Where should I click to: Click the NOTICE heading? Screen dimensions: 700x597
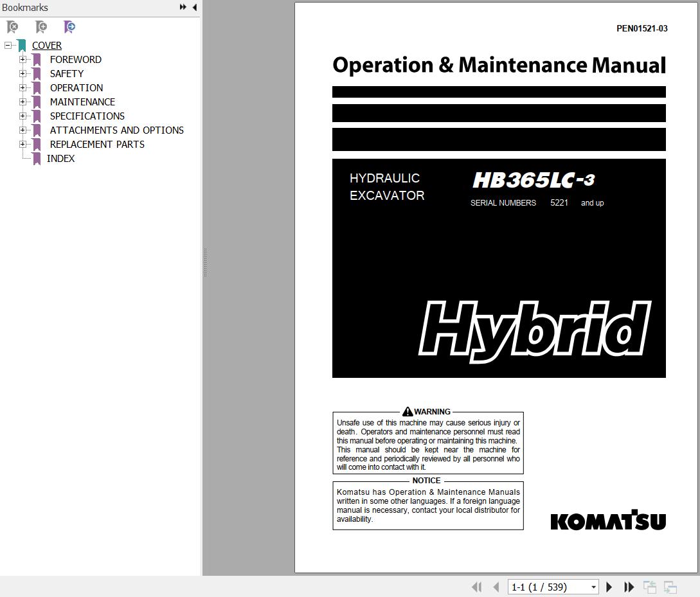point(426,481)
